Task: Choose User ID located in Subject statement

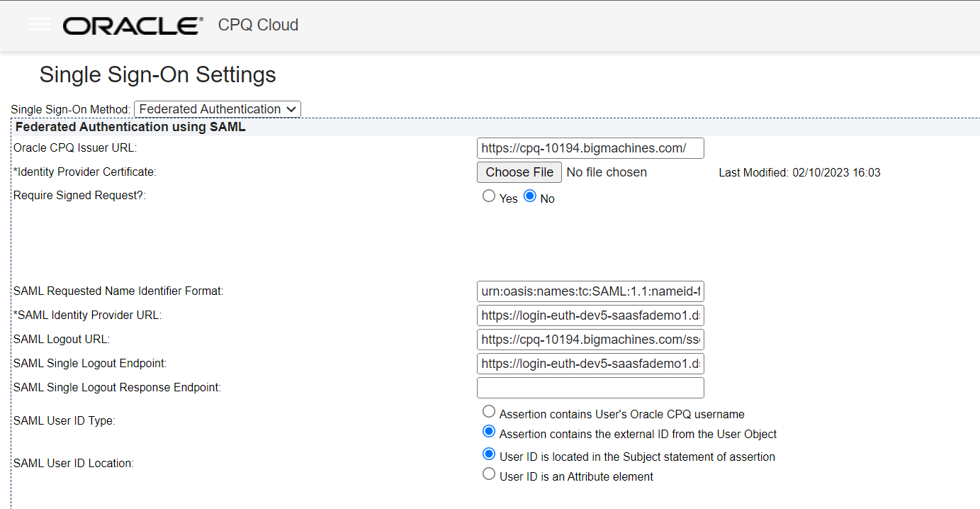Action: pyautogui.click(x=489, y=454)
